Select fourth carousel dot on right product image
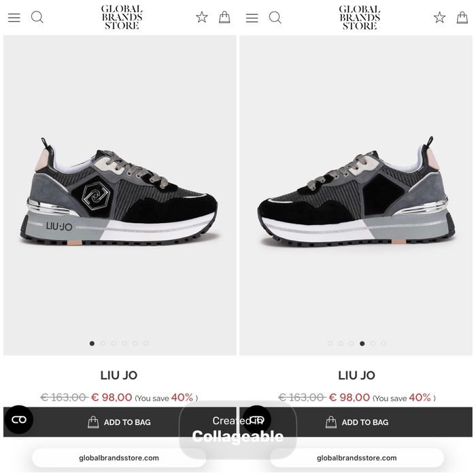The width and height of the screenshot is (476, 476). [362, 343]
